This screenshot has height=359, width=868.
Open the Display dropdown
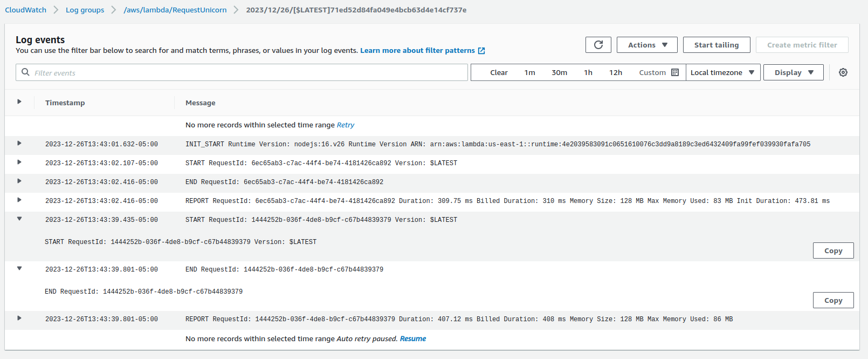click(793, 72)
